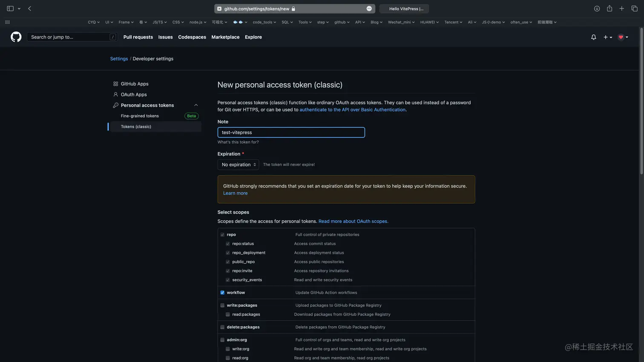Click the Note input field
This screenshot has width=644, height=362.
click(291, 132)
